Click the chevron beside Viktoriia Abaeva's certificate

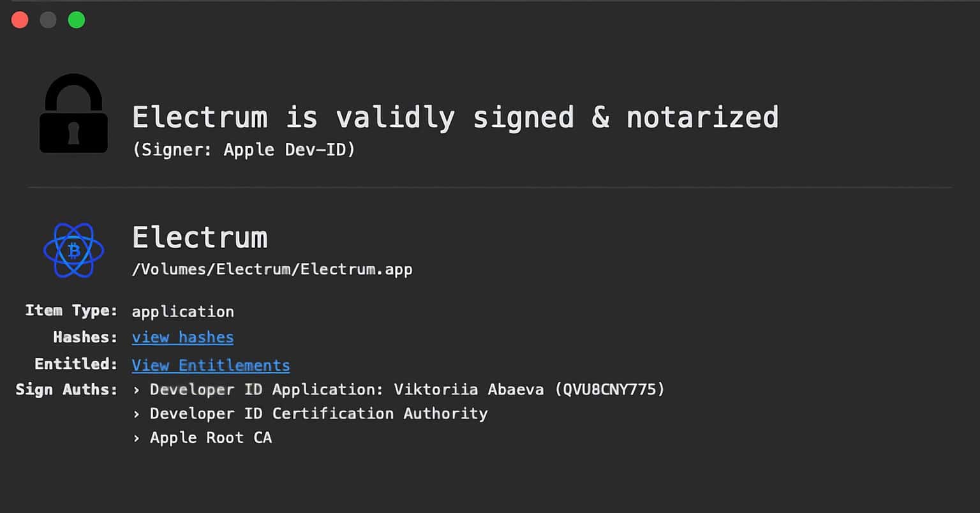[x=136, y=389]
